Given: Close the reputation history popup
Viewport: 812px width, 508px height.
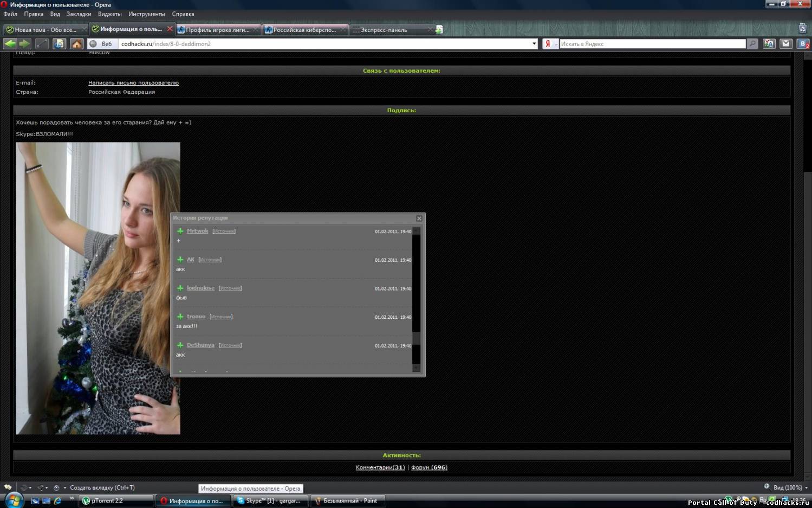Looking at the screenshot, I should [x=419, y=218].
